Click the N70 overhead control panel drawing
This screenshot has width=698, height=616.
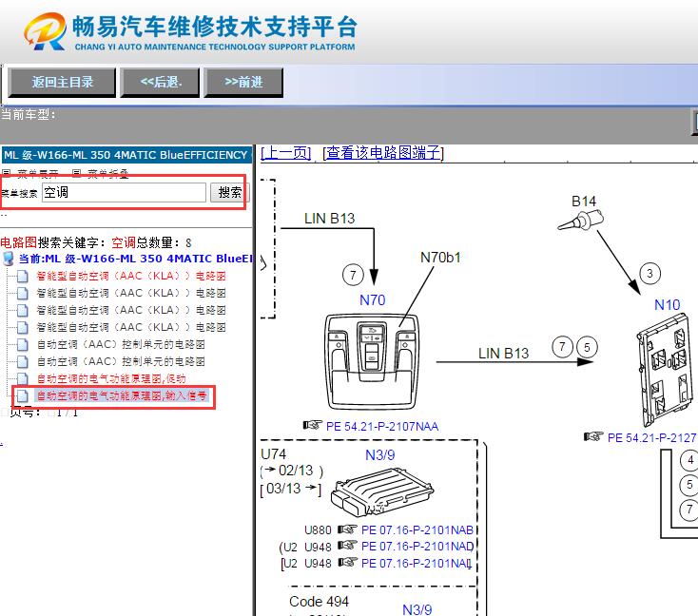[x=372, y=362]
